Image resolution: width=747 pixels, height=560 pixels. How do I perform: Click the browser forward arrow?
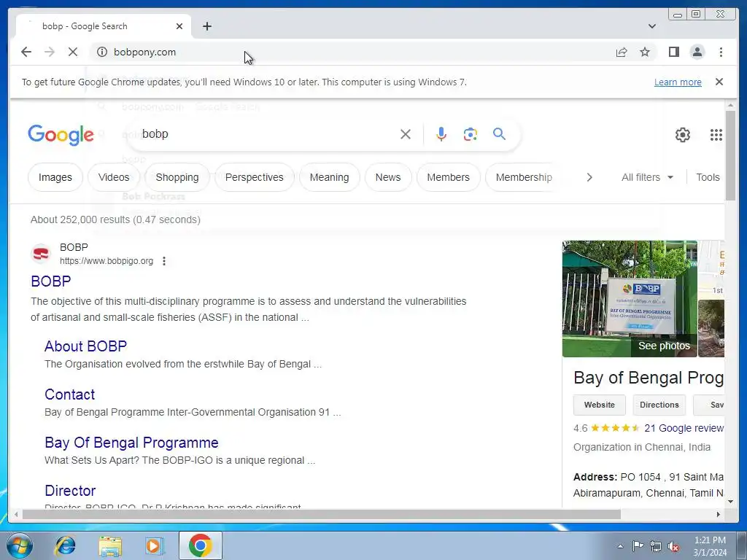(x=50, y=52)
